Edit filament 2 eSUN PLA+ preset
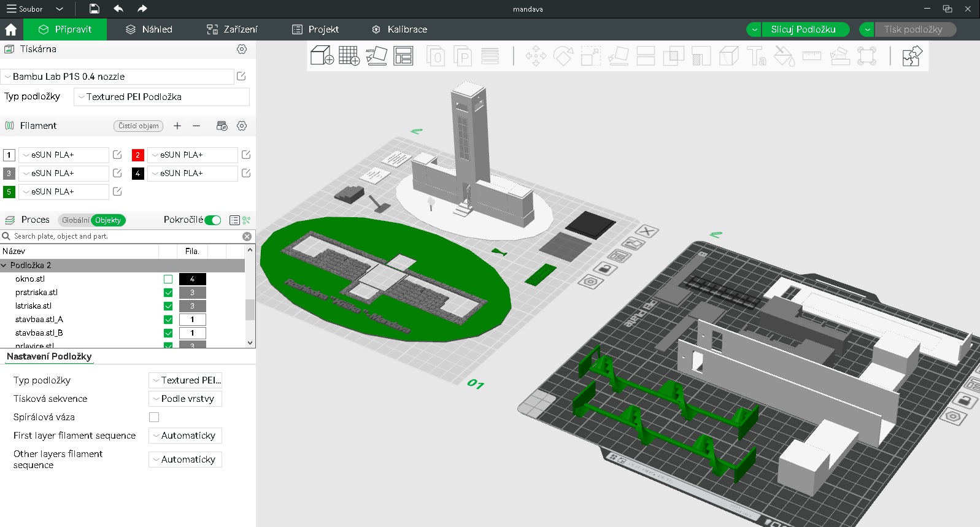The width and height of the screenshot is (980, 527). [246, 155]
